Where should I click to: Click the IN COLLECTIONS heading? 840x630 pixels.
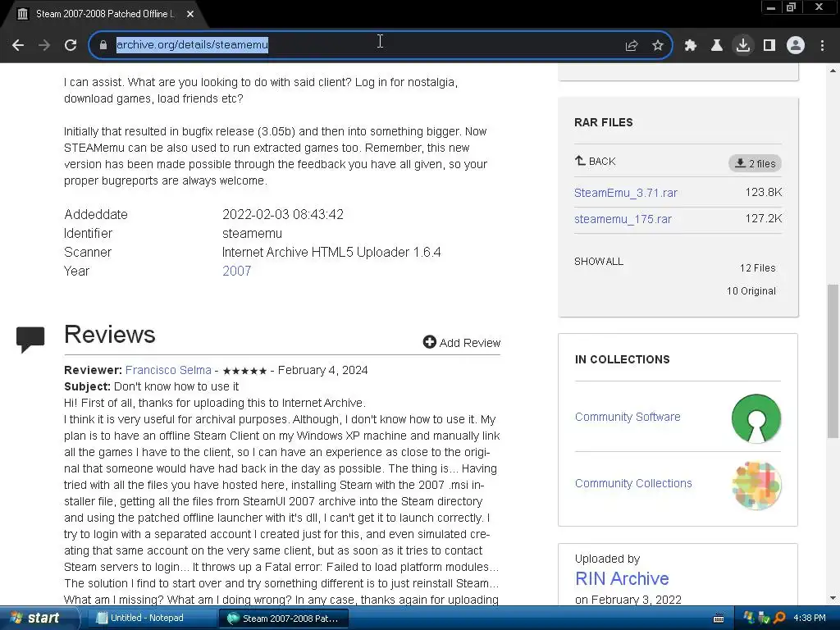pyautogui.click(x=622, y=359)
